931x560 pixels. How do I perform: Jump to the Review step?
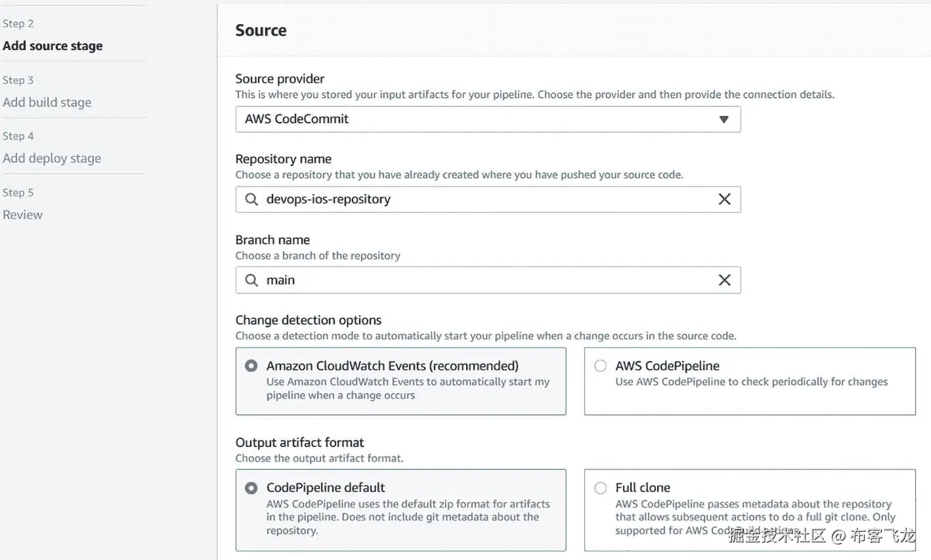(x=22, y=215)
